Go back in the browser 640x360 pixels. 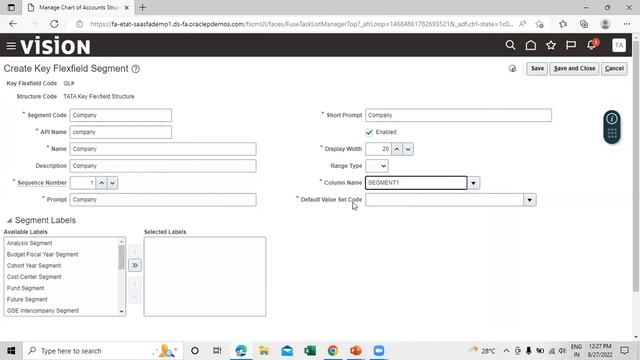click(13, 24)
